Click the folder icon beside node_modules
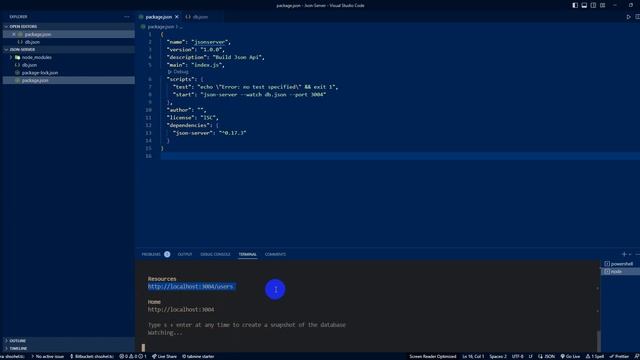Image resolution: width=640 pixels, height=360 pixels. (x=18, y=57)
